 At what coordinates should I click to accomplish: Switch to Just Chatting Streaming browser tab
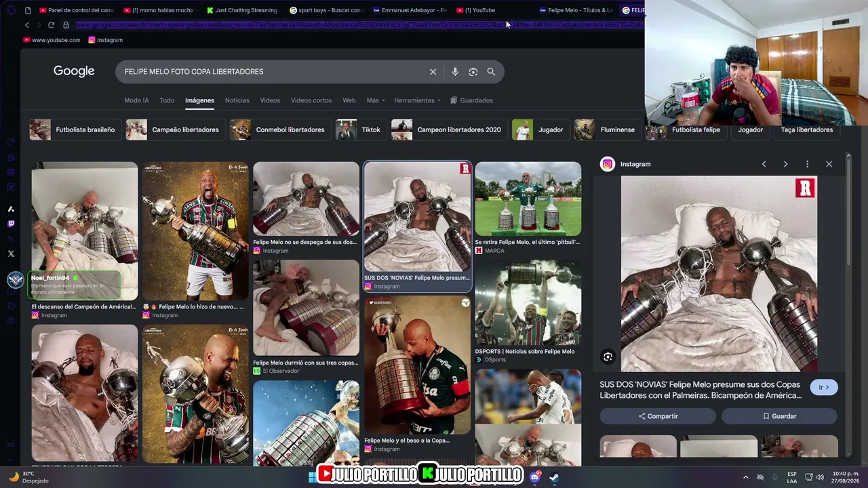241,10
